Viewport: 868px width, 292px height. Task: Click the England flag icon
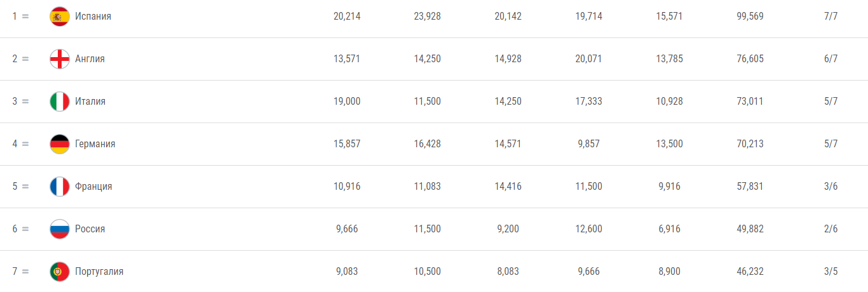(x=60, y=59)
